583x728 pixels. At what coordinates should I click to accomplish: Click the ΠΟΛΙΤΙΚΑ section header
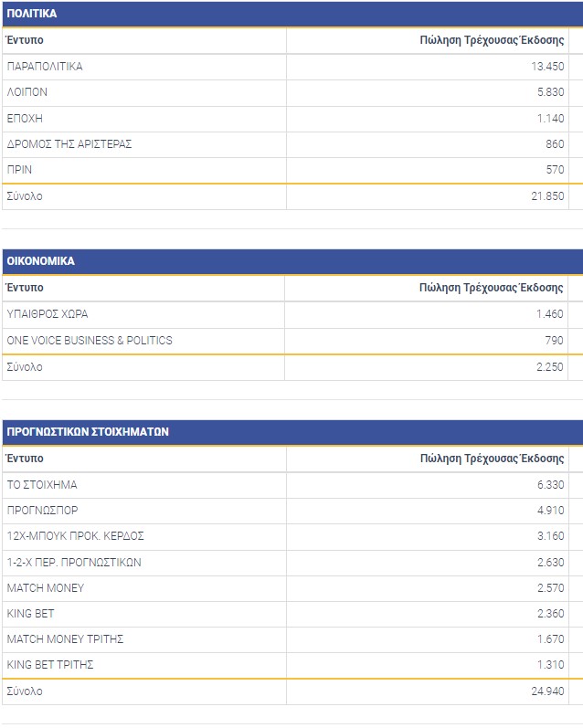(32, 14)
